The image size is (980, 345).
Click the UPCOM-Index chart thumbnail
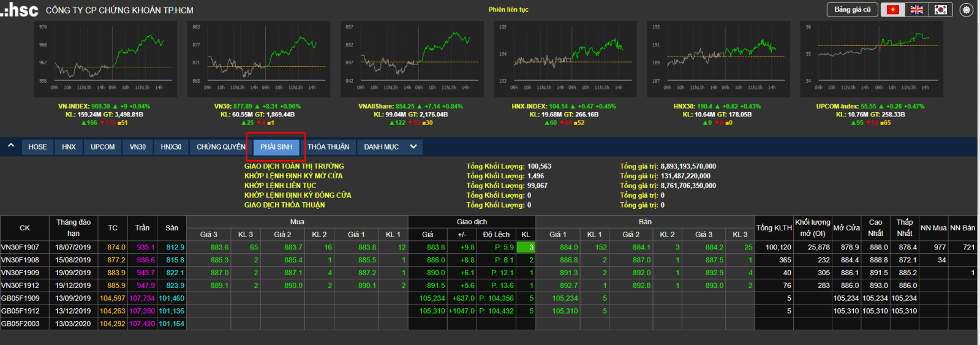[871, 59]
